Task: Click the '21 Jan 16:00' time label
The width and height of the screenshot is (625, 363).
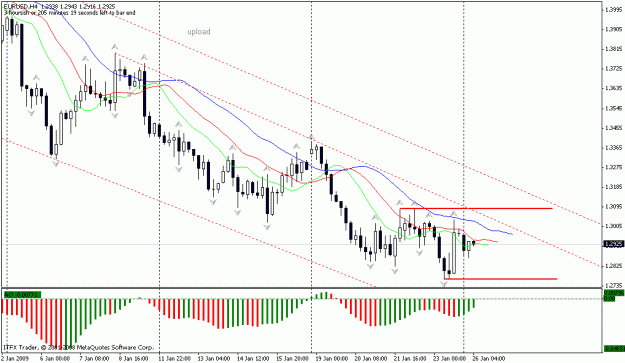Action: (410, 358)
